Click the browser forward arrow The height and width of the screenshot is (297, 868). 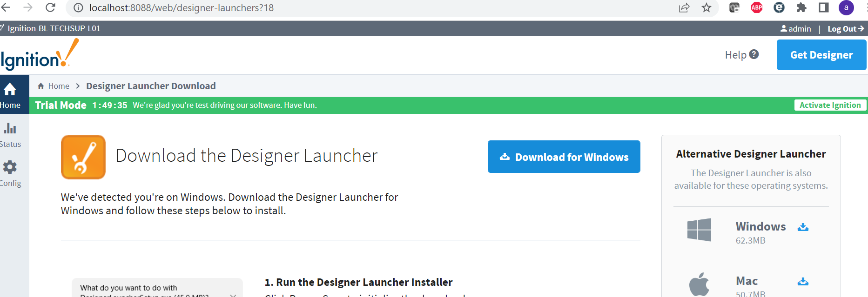click(28, 7)
